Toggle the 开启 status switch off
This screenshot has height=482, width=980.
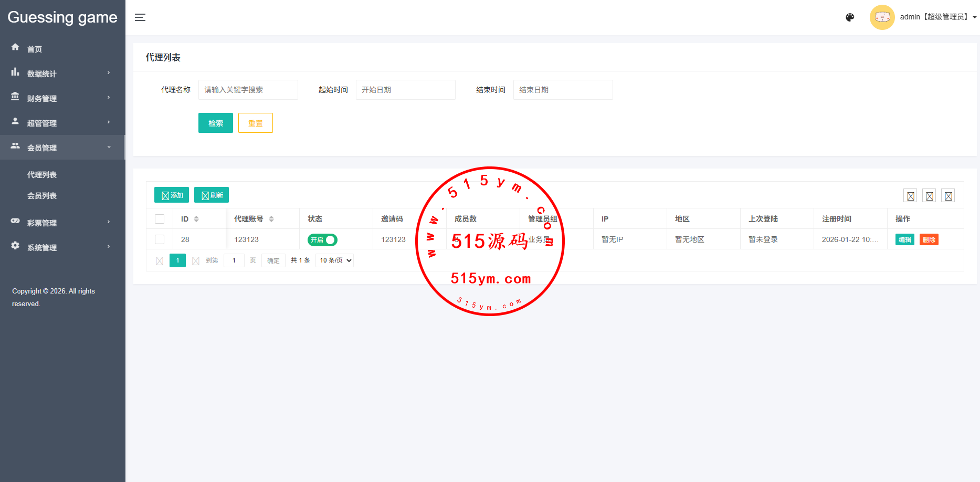click(x=322, y=240)
